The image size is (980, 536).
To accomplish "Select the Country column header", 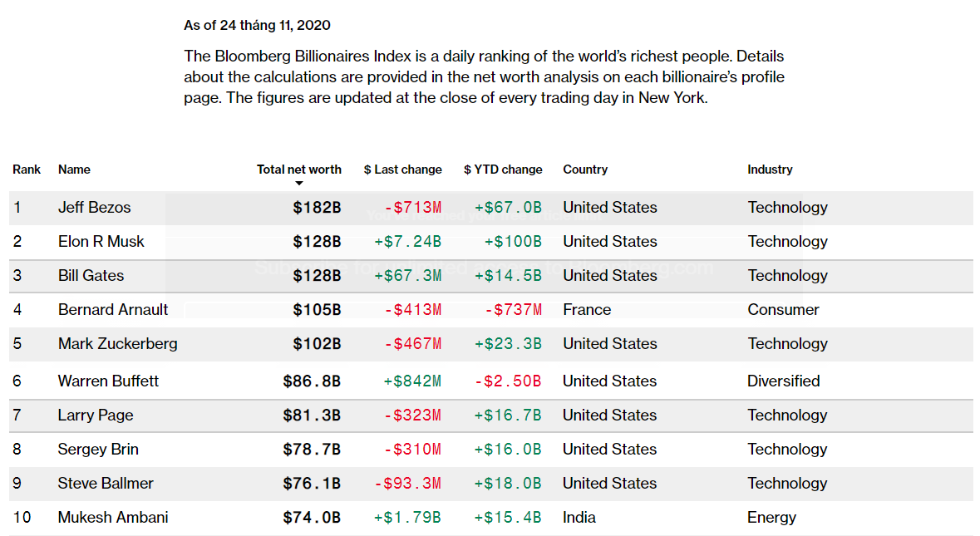I will click(585, 170).
